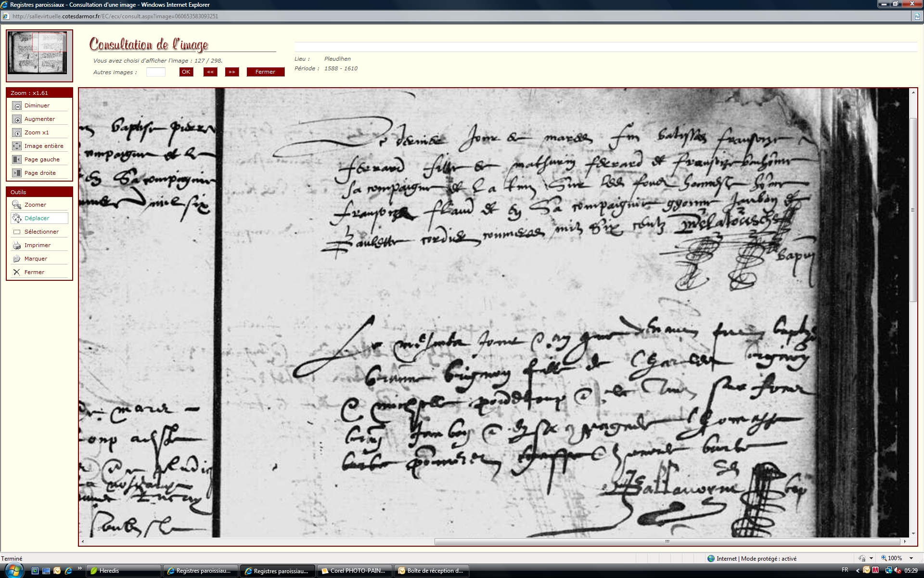924x578 pixels.
Task: Switch to the Heredis taskbar window
Action: coord(123,571)
